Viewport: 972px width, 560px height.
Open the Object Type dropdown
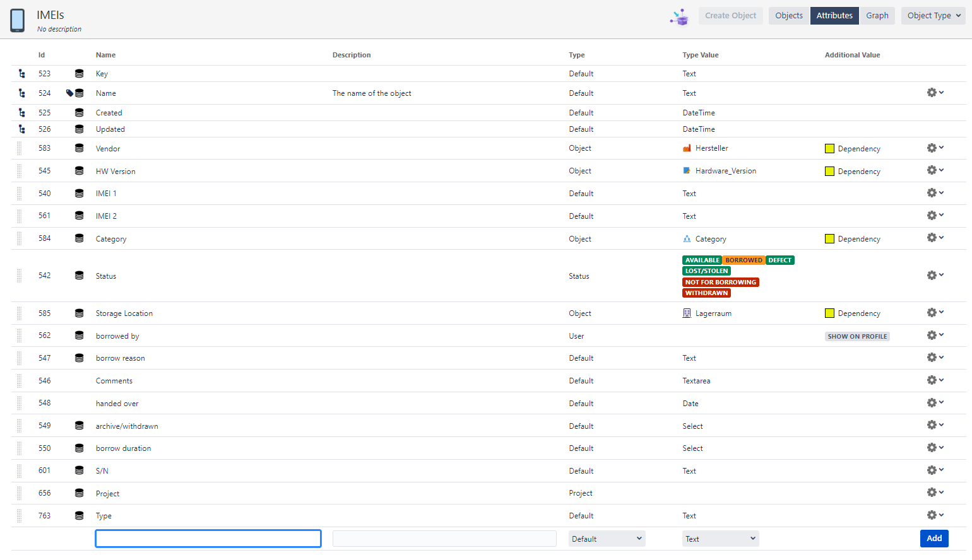tap(933, 15)
